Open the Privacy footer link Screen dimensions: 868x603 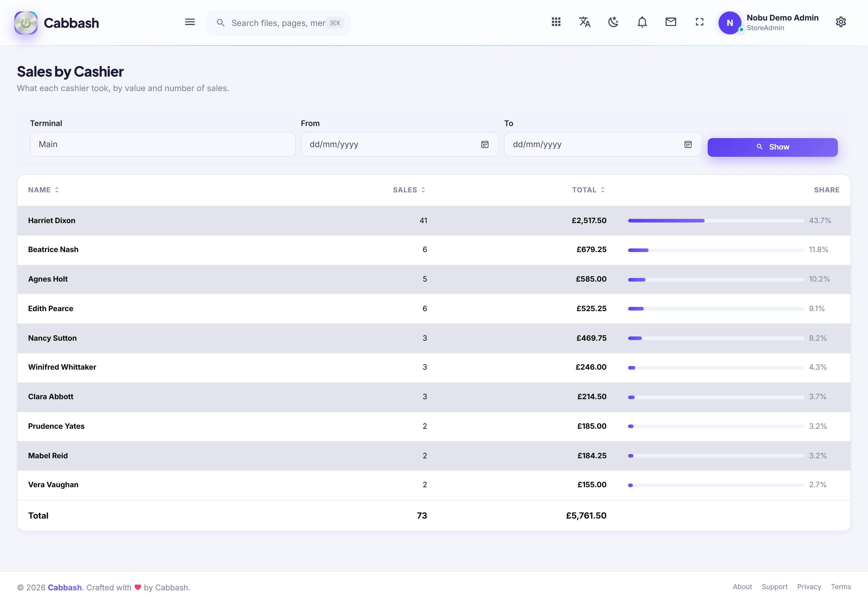[809, 587]
